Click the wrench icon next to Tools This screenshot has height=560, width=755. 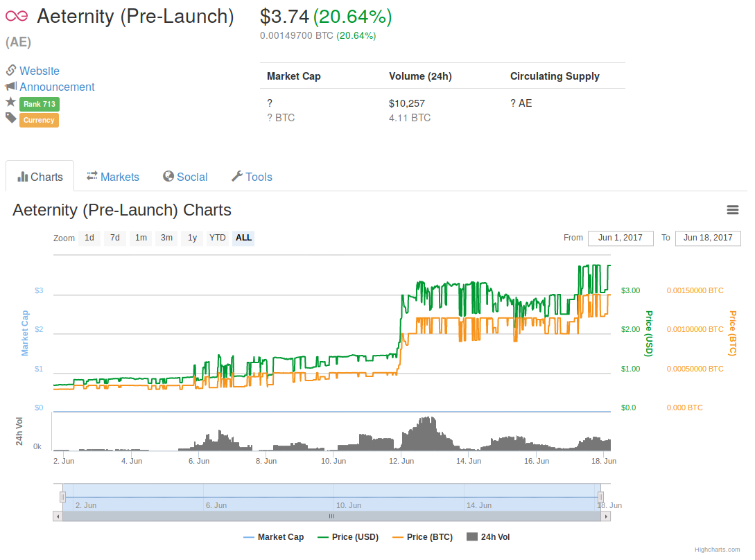tap(236, 176)
